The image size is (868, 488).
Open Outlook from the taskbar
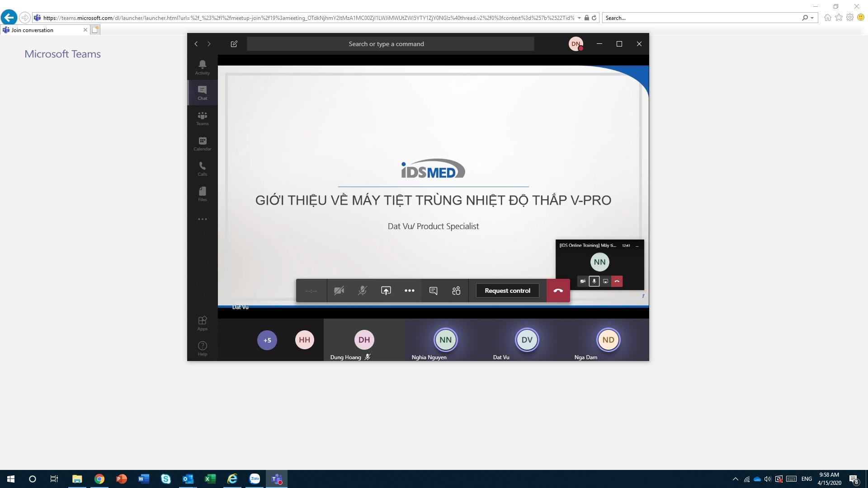click(188, 479)
